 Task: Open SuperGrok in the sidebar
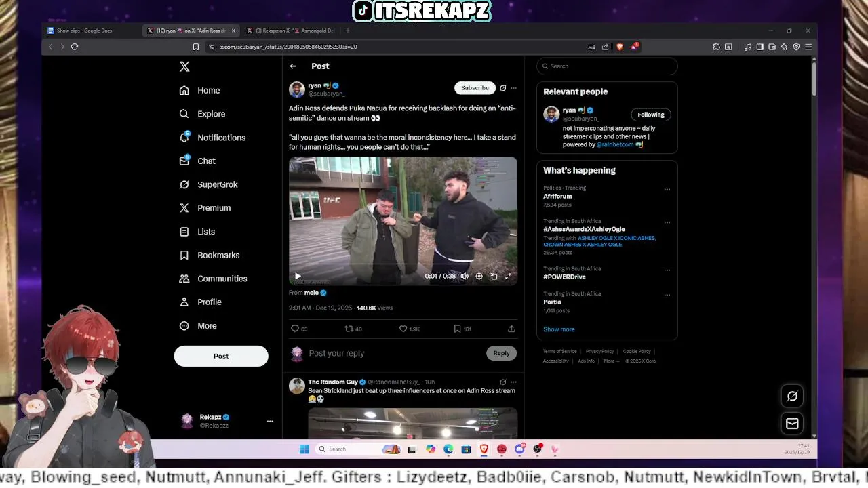(209, 184)
